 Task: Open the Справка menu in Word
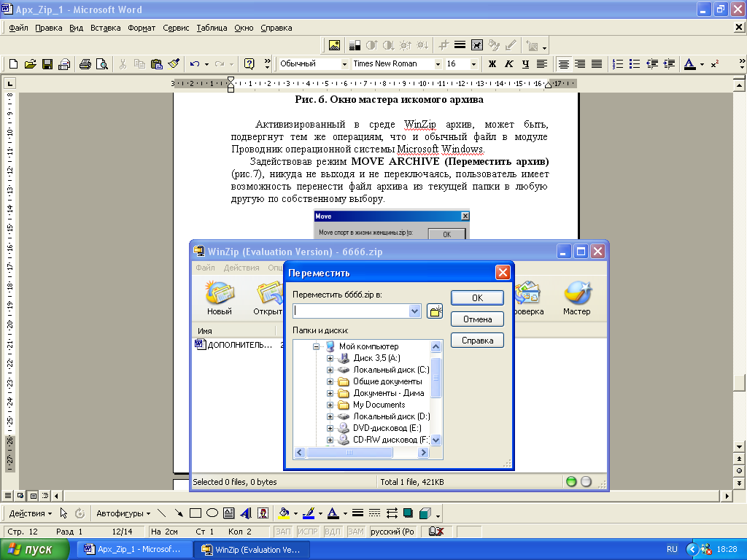(276, 28)
